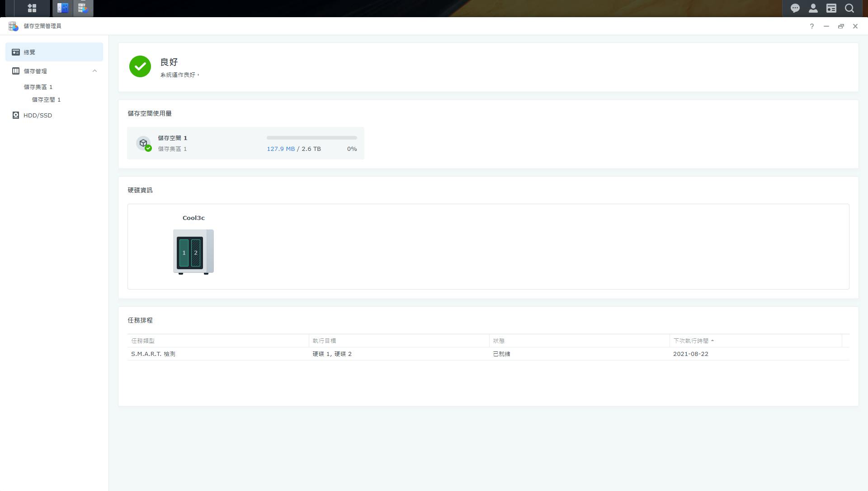Click the search magnifier icon

click(849, 8)
